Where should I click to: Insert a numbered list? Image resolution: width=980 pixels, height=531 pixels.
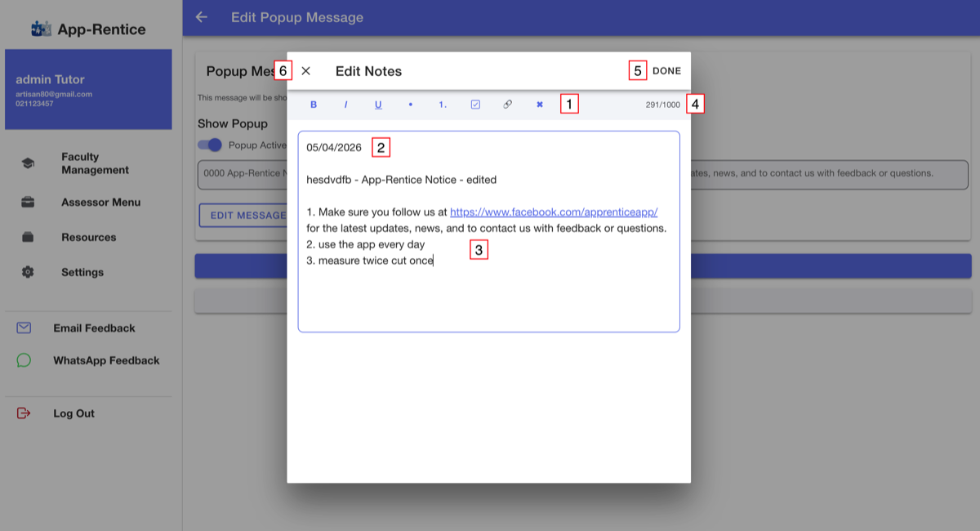[x=443, y=105]
